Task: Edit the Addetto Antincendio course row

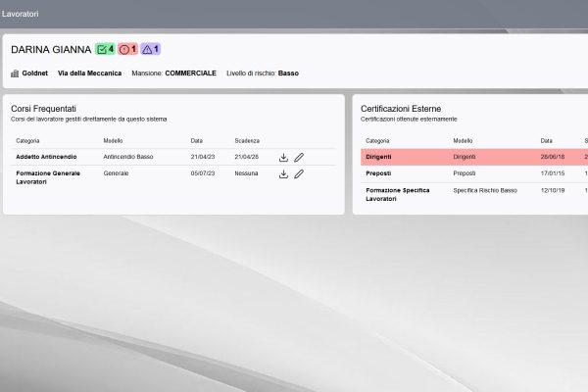Action: [x=299, y=158]
